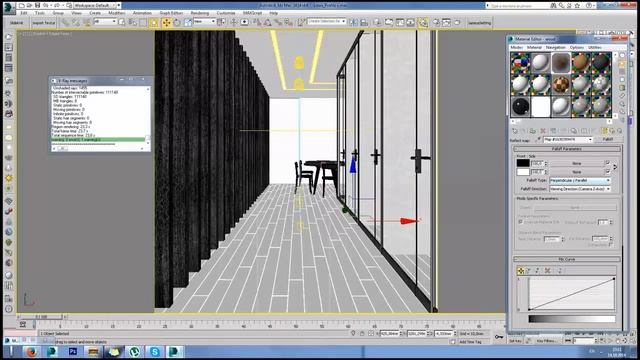Click Go to Parent icon in Material Editor
Screen dimensions: 640x360
tap(612, 131)
